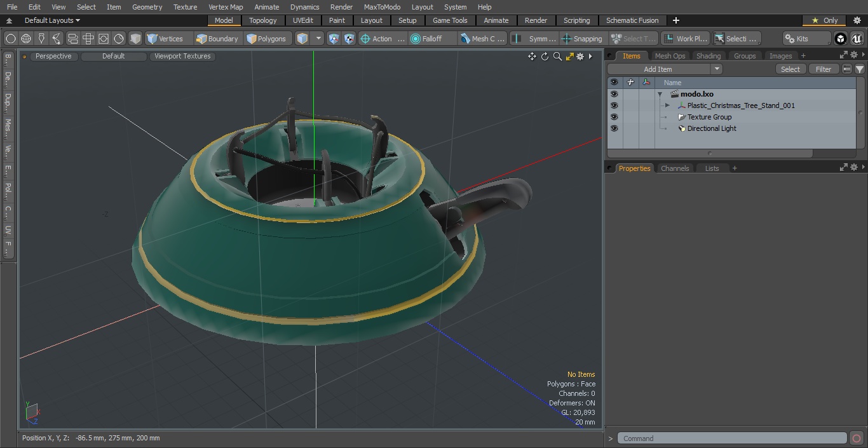Click the Unity cube icon
The image size is (868, 448).
[841, 39]
